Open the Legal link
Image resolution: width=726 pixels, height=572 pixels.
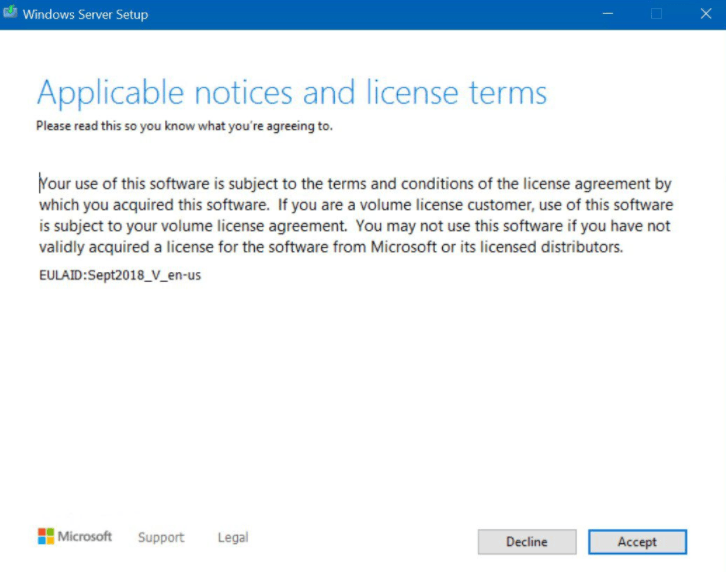(233, 537)
